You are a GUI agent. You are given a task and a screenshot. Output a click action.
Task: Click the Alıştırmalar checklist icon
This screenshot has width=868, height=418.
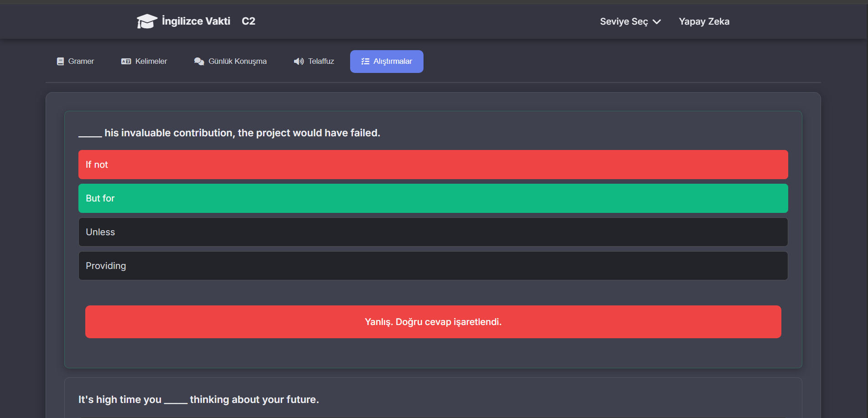(x=365, y=62)
